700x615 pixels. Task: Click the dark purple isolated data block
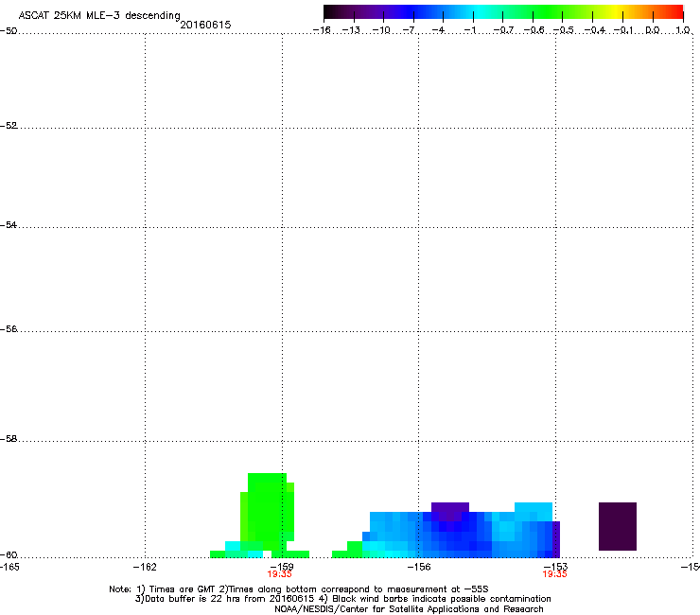click(x=618, y=526)
